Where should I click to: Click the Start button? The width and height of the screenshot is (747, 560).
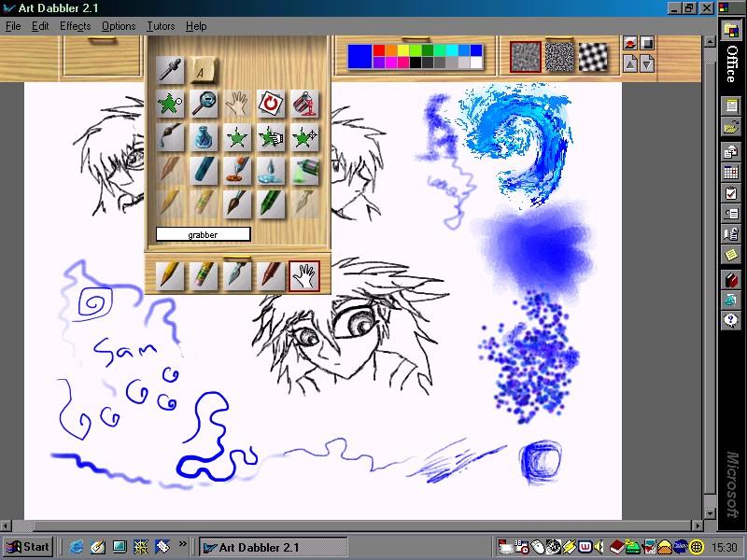point(29,547)
